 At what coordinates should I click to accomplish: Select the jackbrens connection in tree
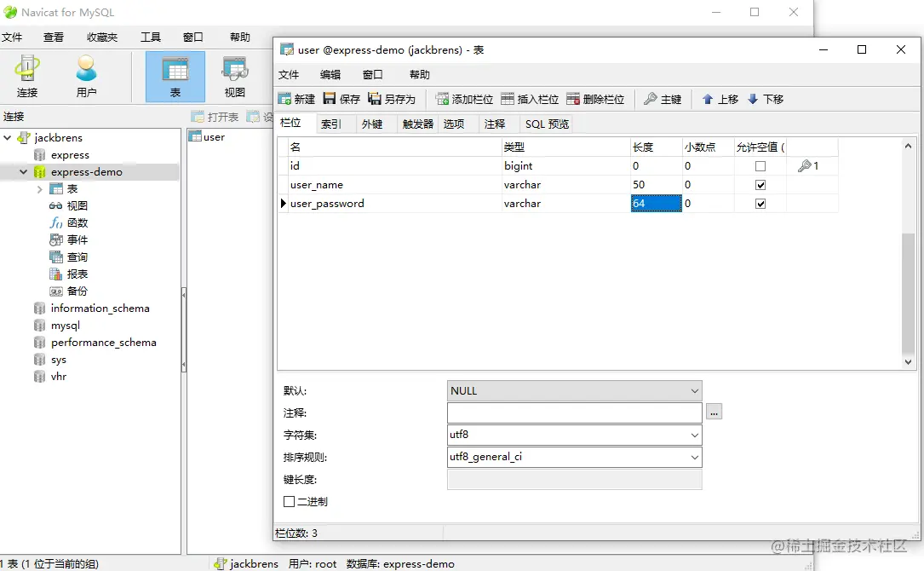click(59, 137)
